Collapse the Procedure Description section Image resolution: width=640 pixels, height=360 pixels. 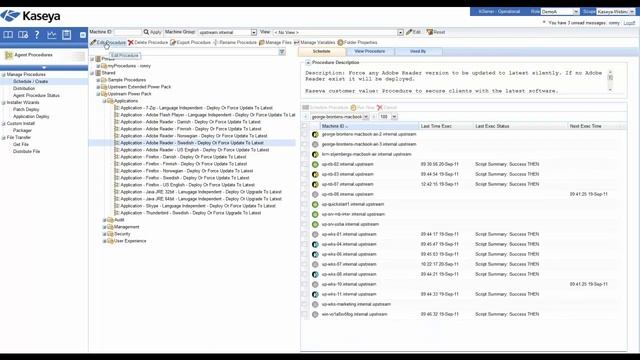[x=308, y=63]
